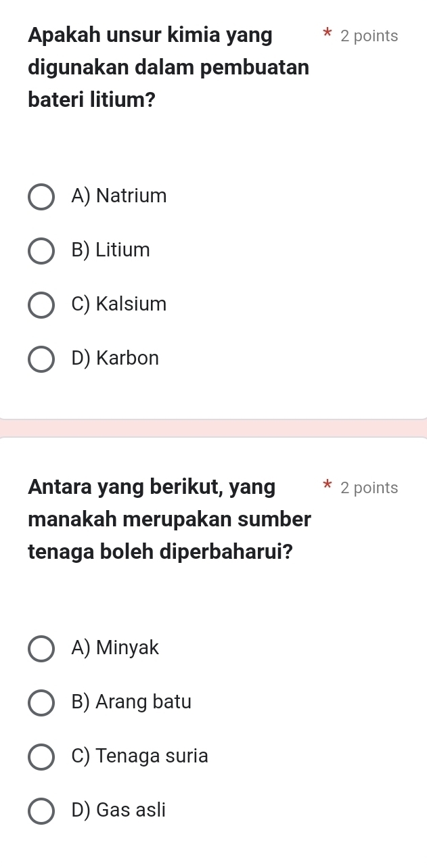This screenshot has width=427, height=868.
Task: Click the 'B) Litium' answer label text
Action: (110, 250)
